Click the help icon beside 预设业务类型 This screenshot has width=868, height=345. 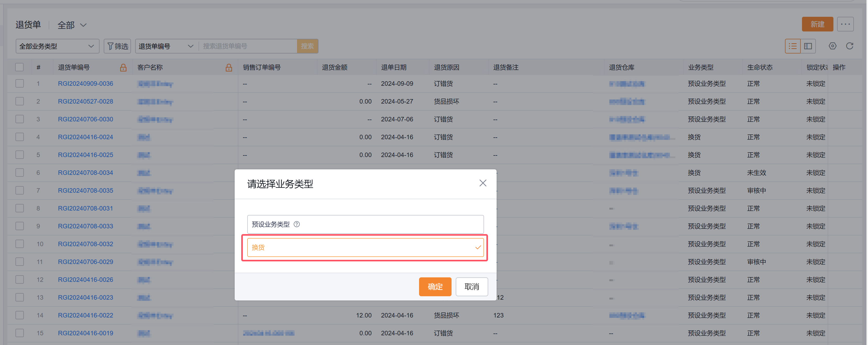pyautogui.click(x=296, y=224)
